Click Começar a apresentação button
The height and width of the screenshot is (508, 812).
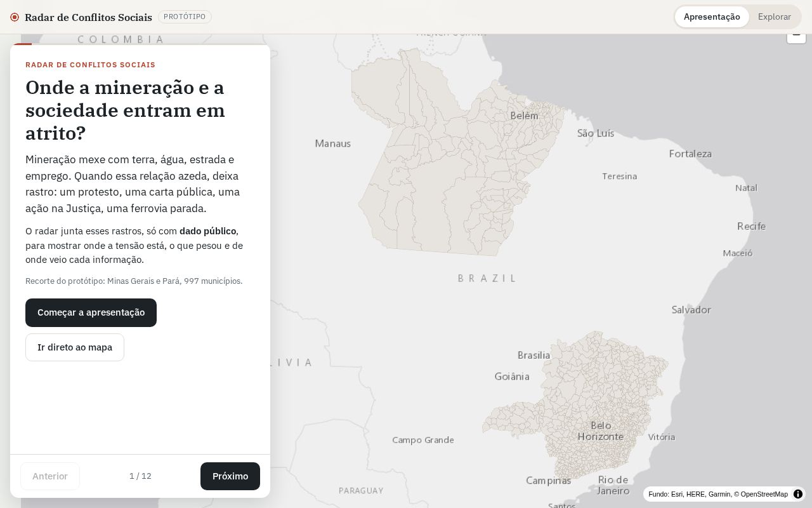tap(91, 312)
